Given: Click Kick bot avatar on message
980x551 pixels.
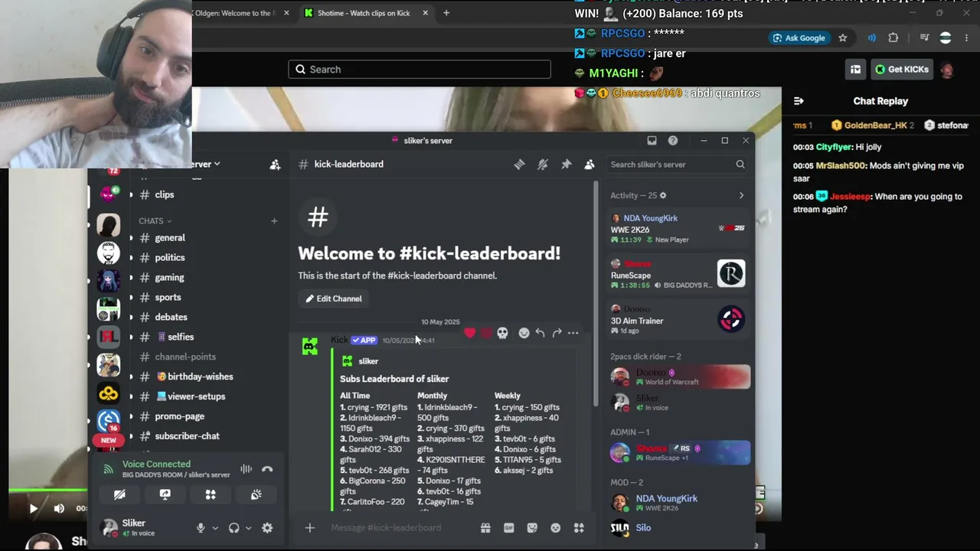Looking at the screenshot, I should [310, 347].
